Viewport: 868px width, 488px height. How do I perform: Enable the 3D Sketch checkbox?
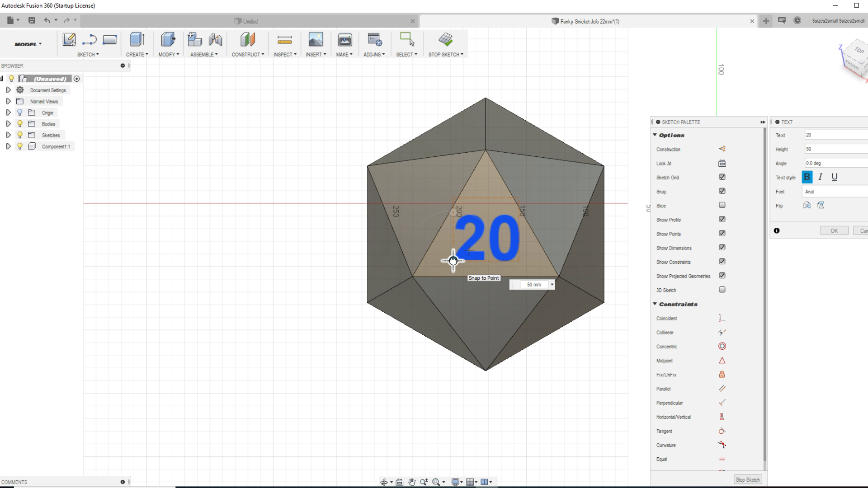coord(722,290)
